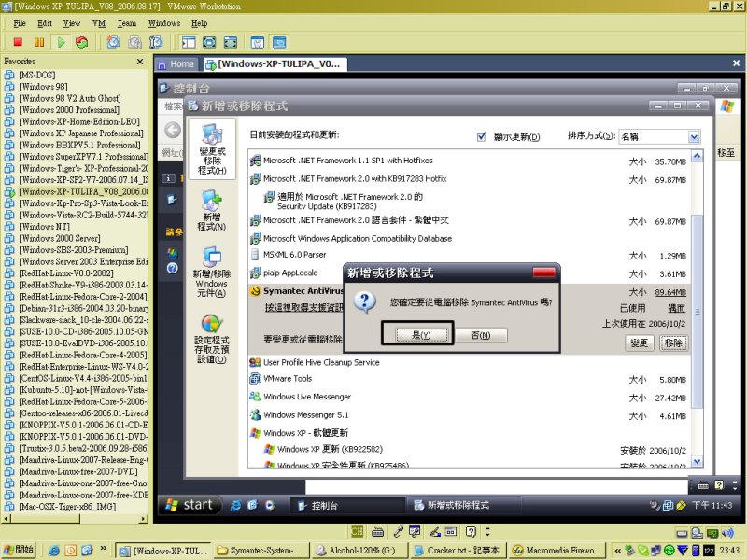Switch to Quick Switch mode icon
Viewport: 747px width, 560px height.
pos(209,42)
